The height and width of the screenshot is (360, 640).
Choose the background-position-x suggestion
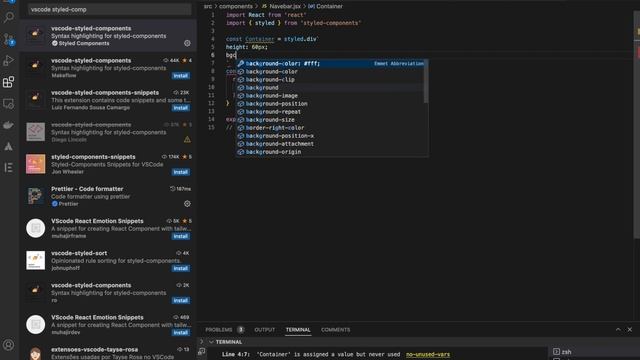[331, 136]
